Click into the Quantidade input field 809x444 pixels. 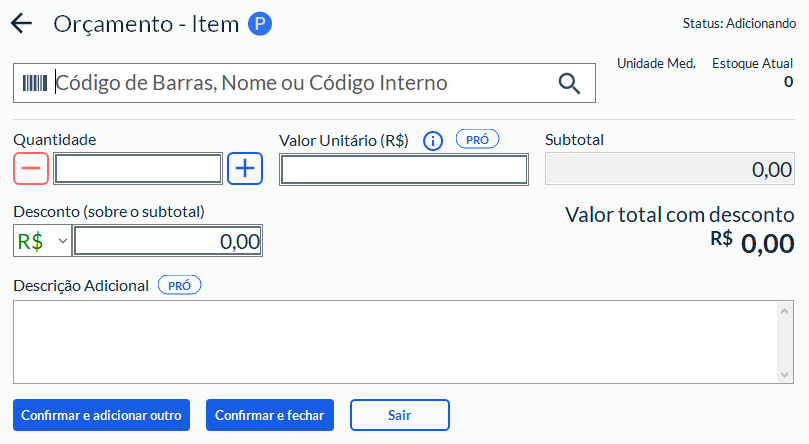coord(138,169)
